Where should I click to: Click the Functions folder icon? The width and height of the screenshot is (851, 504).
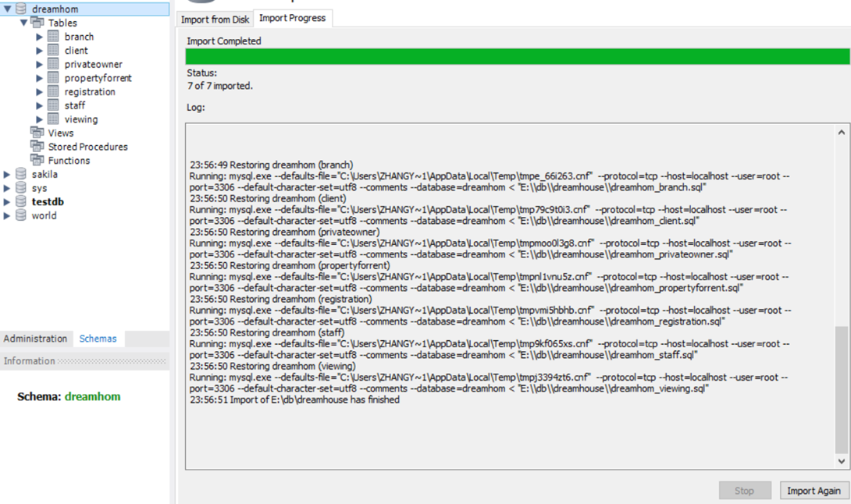pyautogui.click(x=37, y=160)
